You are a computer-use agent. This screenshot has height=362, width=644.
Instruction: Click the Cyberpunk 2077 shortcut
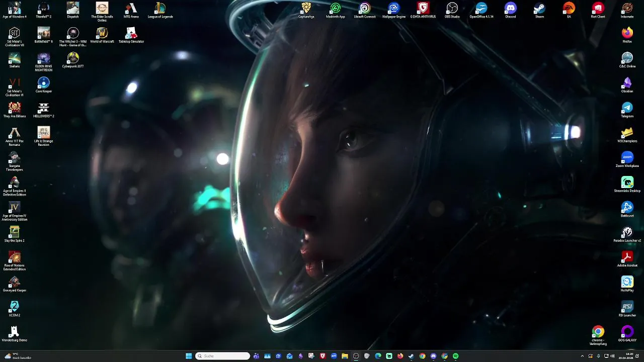pos(73,60)
